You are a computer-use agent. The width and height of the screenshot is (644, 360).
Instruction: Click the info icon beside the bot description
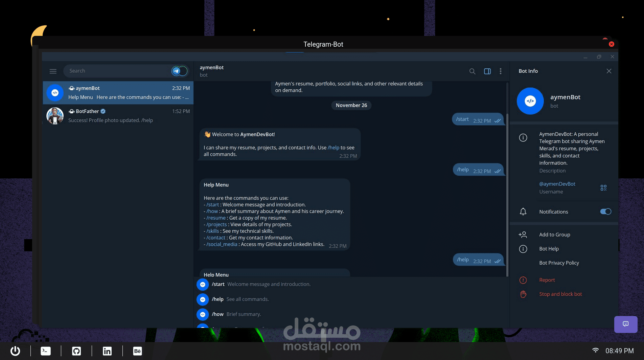coord(523,138)
